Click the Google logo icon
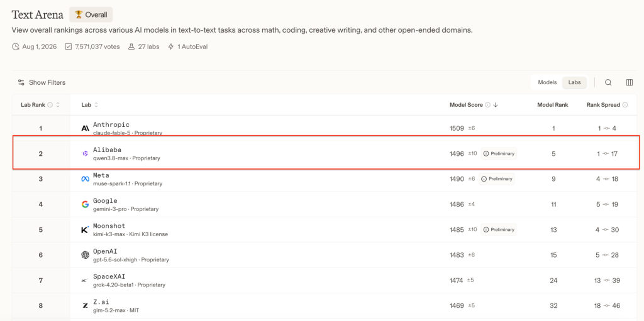Screen dimensions: 644x321 click(x=85, y=204)
